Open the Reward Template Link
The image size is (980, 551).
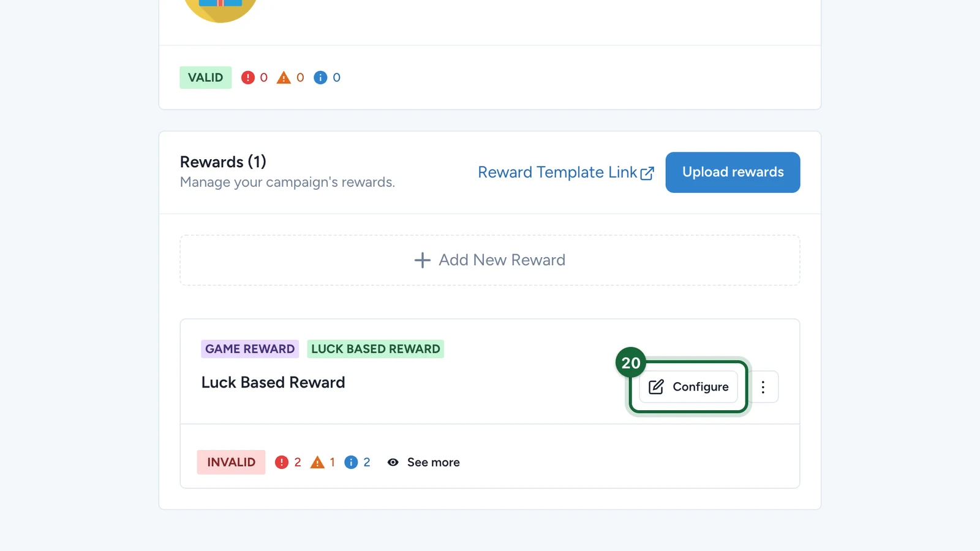[x=566, y=173]
